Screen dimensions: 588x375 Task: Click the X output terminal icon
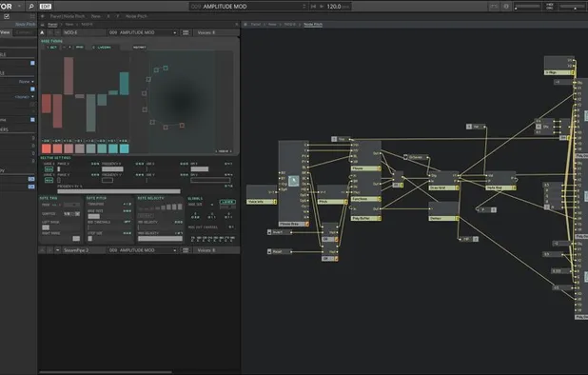click(494, 209)
